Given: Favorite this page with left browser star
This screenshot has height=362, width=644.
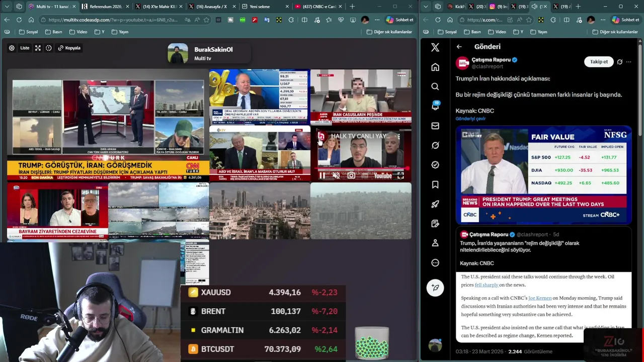Looking at the screenshot, I should click(206, 20).
